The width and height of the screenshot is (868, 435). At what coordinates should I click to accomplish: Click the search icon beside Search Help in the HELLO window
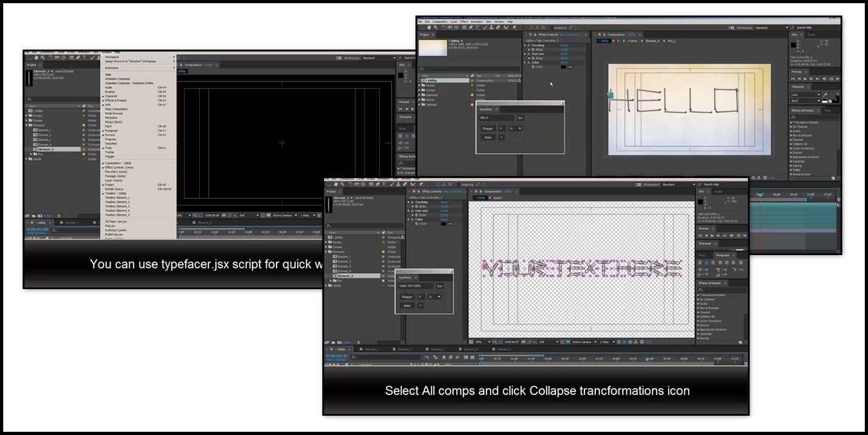(792, 28)
